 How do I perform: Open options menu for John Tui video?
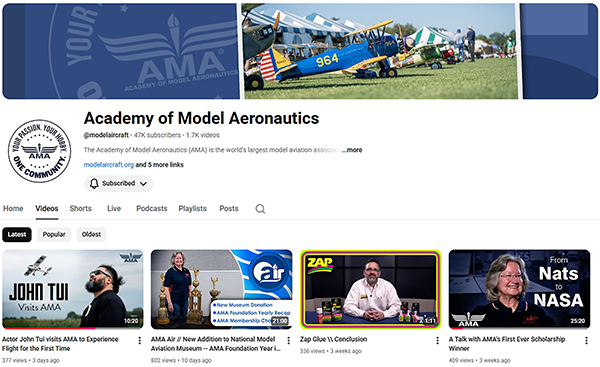pyautogui.click(x=140, y=340)
